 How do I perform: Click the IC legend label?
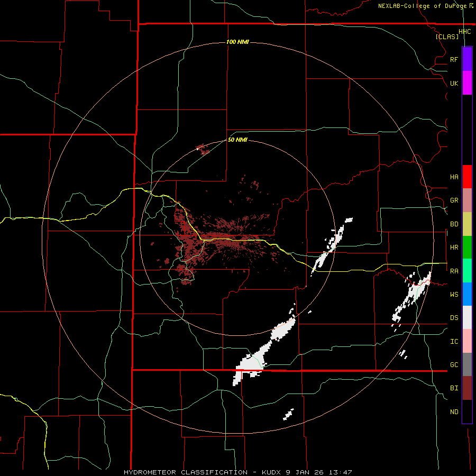[x=454, y=342]
